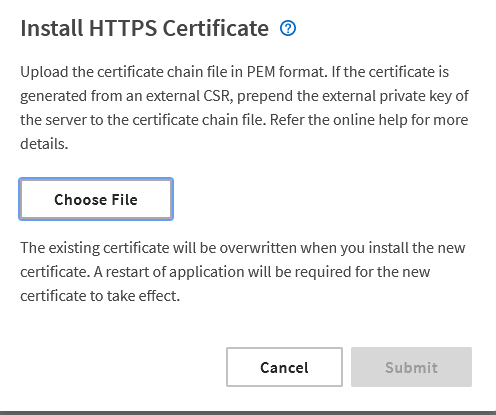Screen dimensions: 496x415
Task: Click the dark bar below the dialog
Action: [248, 413]
